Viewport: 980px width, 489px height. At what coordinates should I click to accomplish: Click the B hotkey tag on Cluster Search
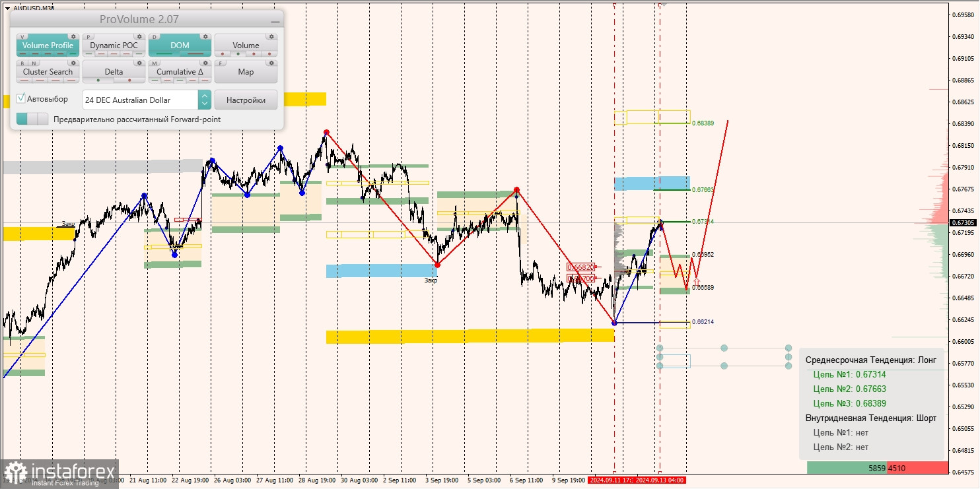[23, 63]
